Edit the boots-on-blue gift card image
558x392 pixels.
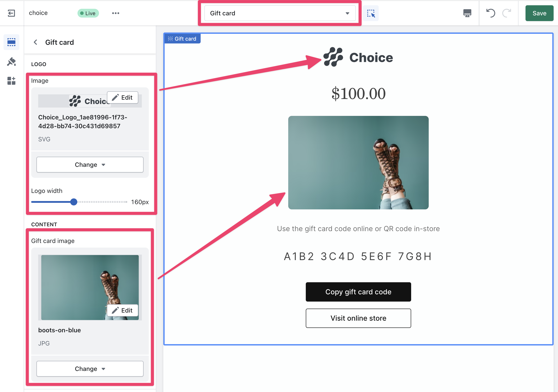[122, 310]
